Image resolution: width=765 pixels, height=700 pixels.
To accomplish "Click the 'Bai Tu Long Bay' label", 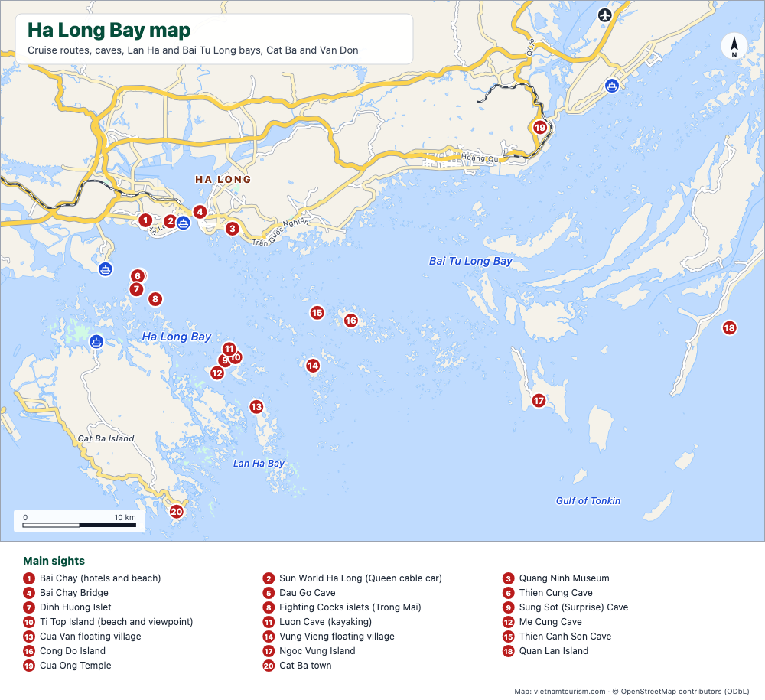I will pos(470,261).
